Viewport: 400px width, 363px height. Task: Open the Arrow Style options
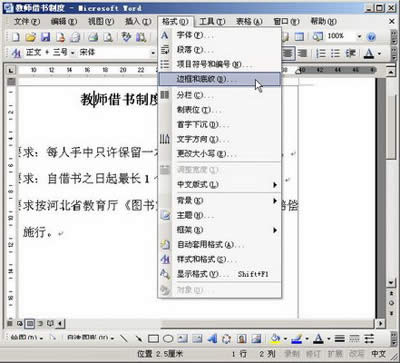point(369,339)
